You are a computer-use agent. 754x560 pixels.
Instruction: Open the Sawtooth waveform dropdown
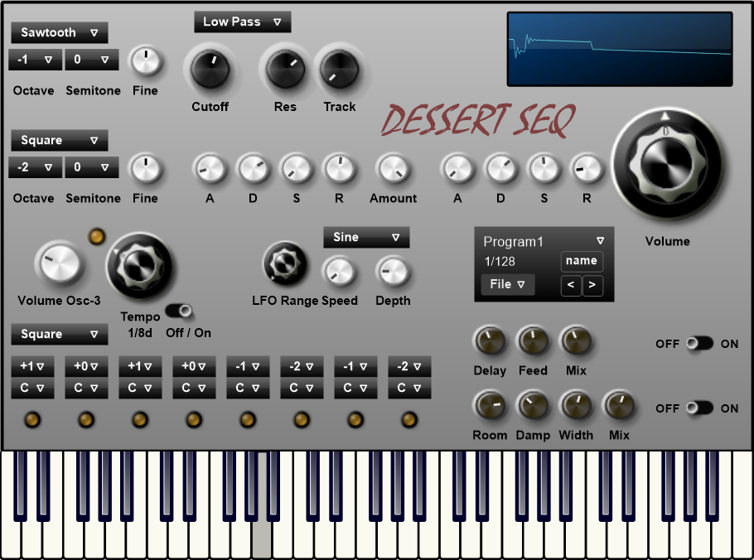tap(60, 33)
